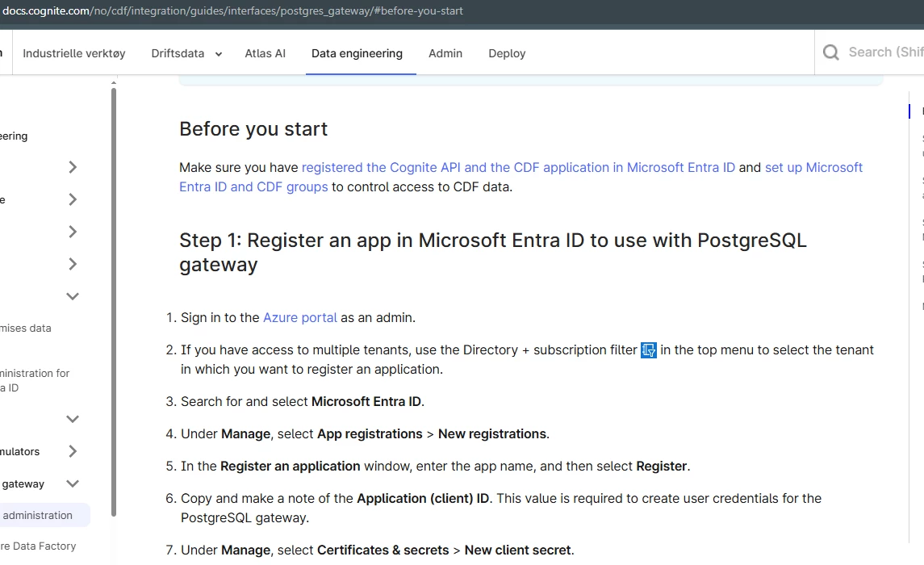
Task: Open the Industrielle verktøy menu
Action: click(74, 53)
